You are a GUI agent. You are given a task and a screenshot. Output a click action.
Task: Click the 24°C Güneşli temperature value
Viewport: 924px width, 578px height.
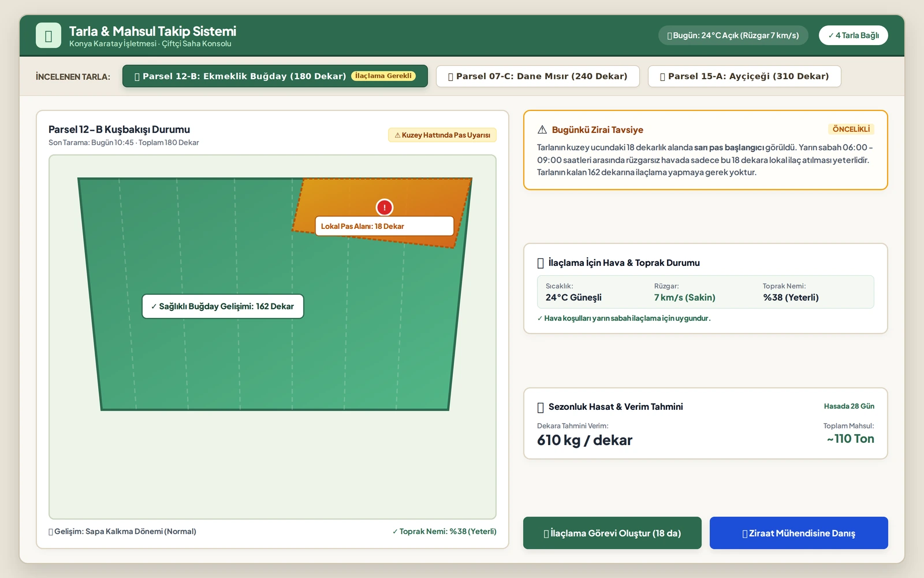point(573,297)
